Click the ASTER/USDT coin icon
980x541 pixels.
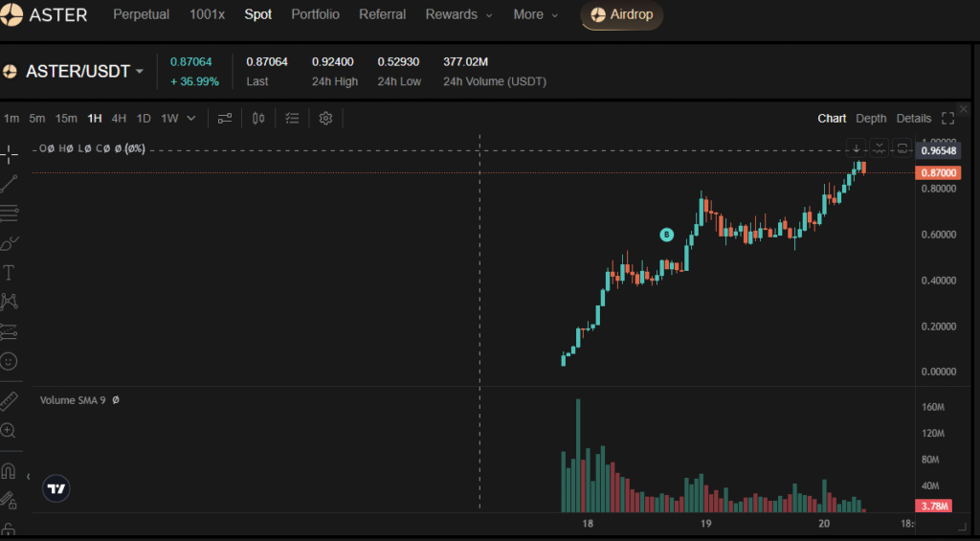tap(10, 71)
